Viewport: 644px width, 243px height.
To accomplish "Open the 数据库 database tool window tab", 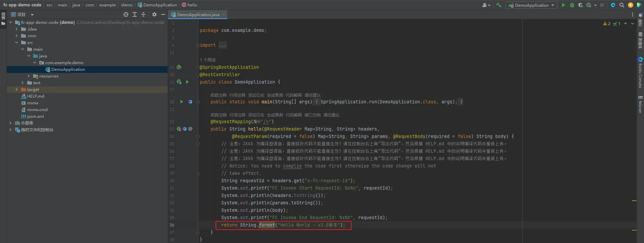I will (640, 40).
